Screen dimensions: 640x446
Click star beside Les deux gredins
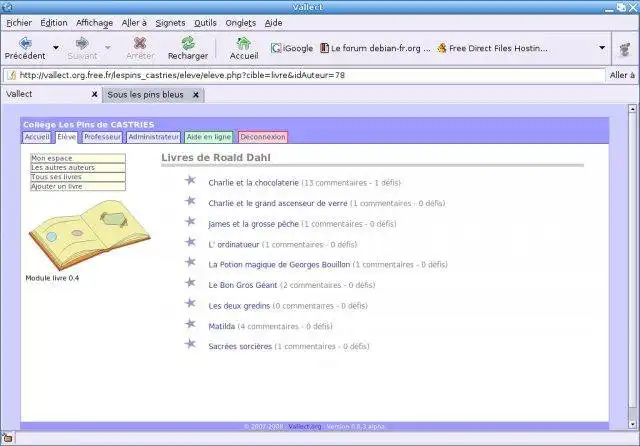(190, 303)
